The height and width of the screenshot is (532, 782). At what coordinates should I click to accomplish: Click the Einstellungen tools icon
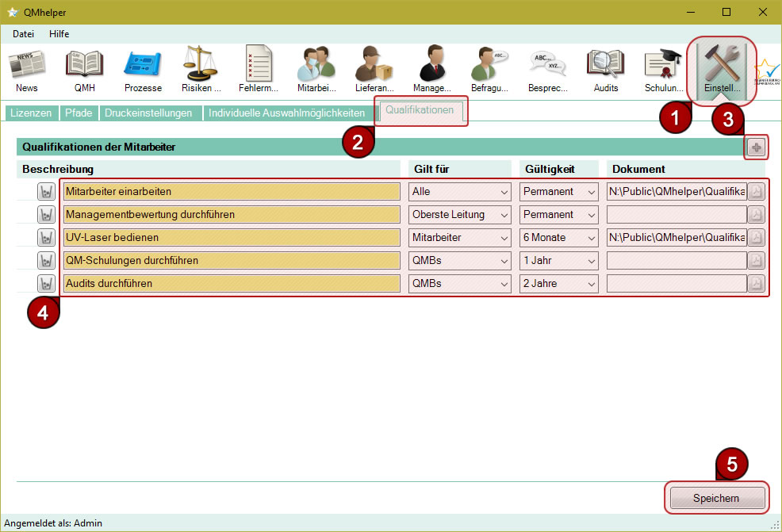[x=722, y=69]
